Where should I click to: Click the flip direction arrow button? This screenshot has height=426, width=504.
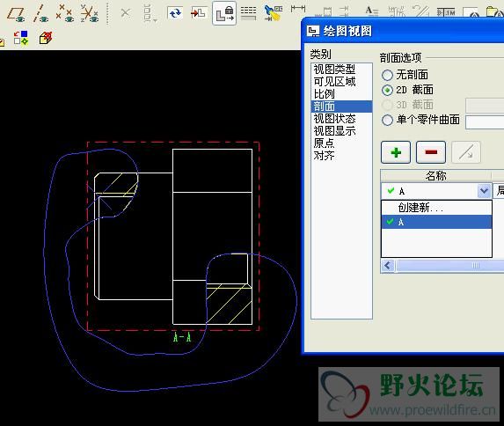(x=466, y=152)
